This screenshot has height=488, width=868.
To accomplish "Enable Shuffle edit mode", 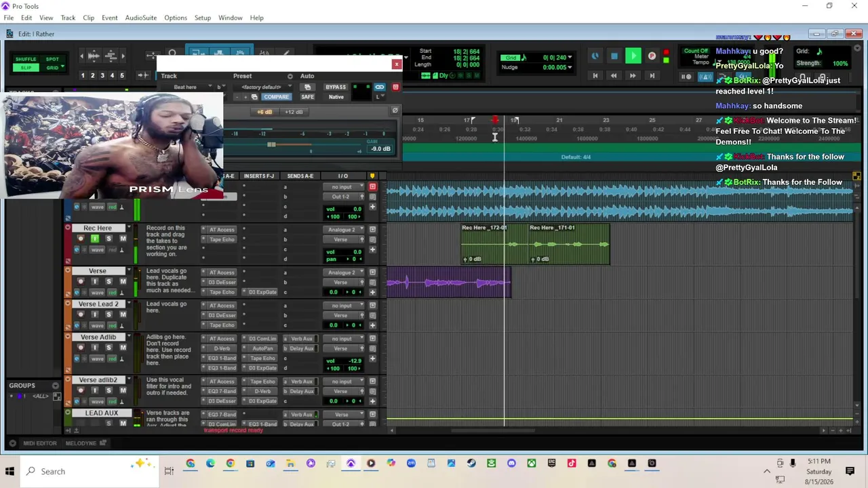I will 26,59.
